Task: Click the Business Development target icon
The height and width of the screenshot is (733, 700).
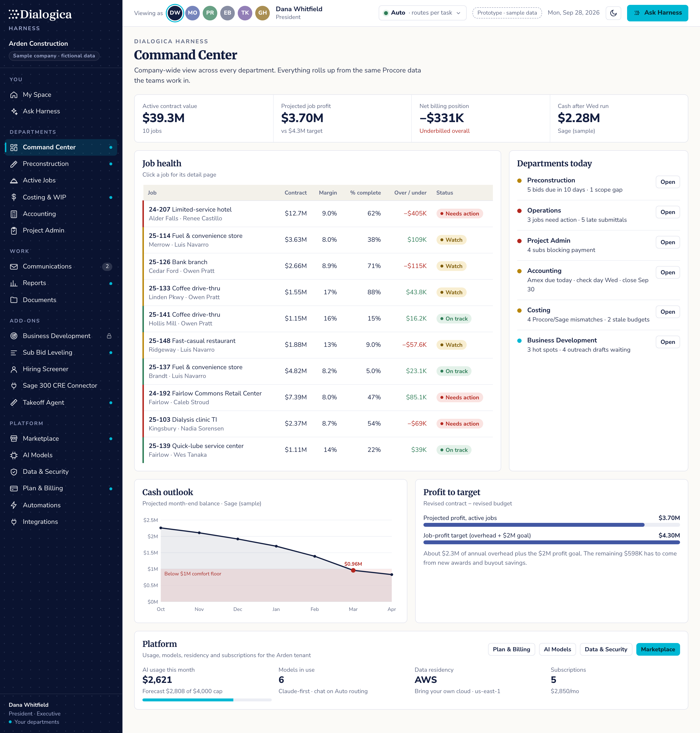Action: [14, 336]
